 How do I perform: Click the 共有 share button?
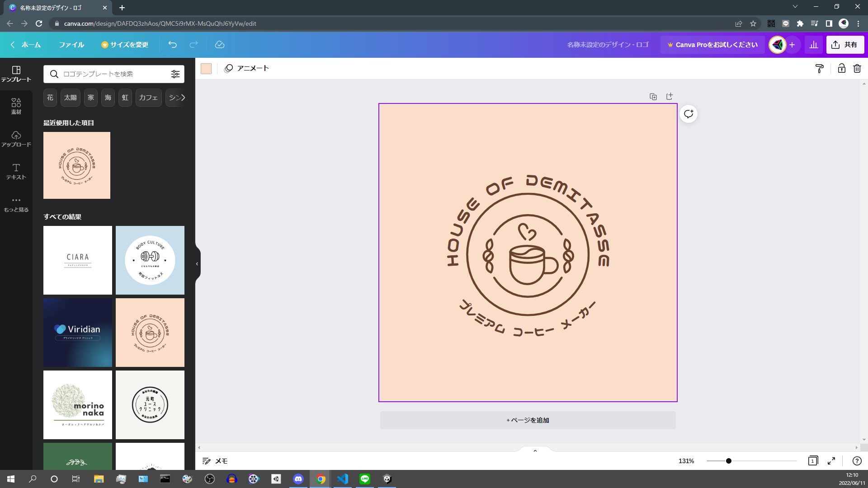845,45
